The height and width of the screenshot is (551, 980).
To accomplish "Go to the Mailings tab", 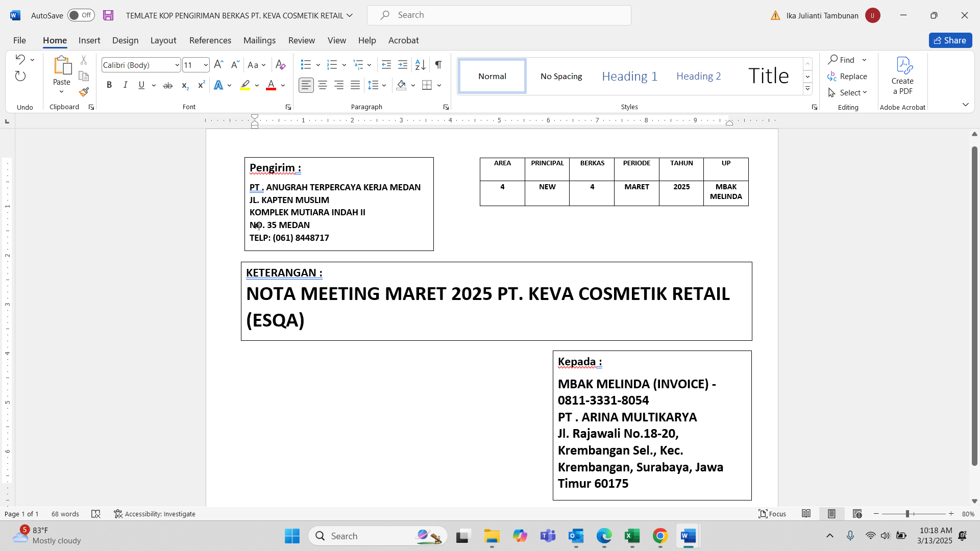I will click(x=259, y=40).
